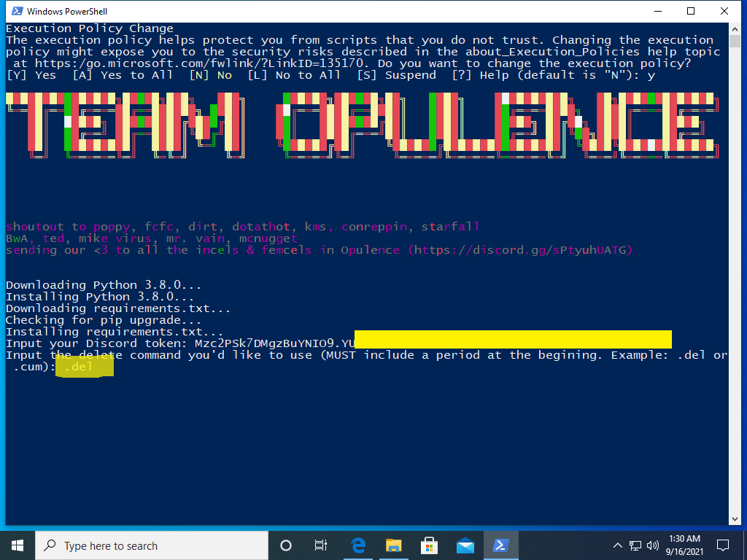Open Cortana from the taskbar
The width and height of the screenshot is (747, 560).
(286, 545)
